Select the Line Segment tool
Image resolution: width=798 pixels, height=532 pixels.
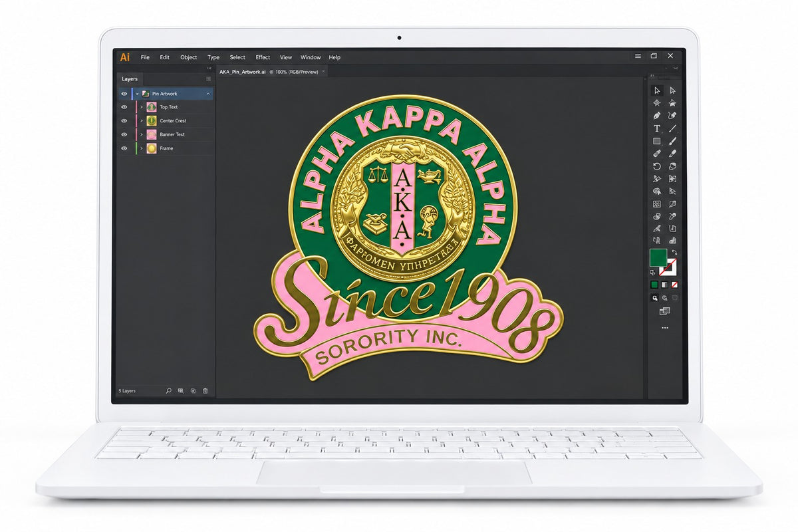click(673, 128)
